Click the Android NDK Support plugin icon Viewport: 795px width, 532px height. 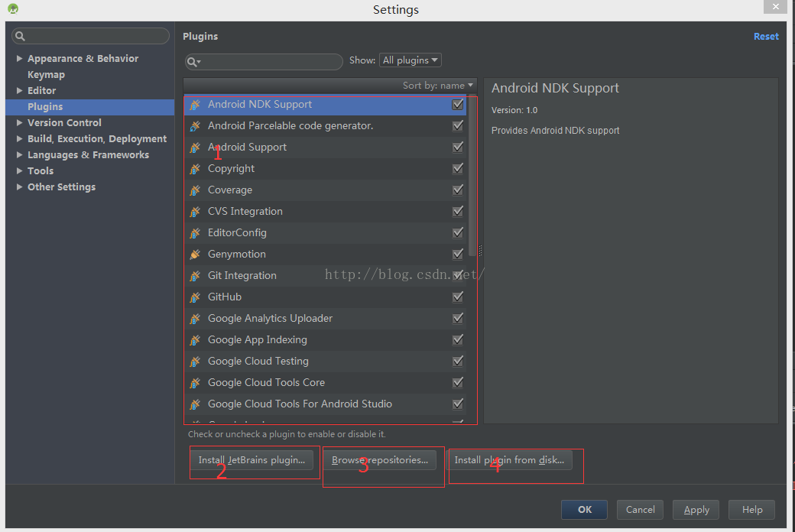click(x=195, y=105)
